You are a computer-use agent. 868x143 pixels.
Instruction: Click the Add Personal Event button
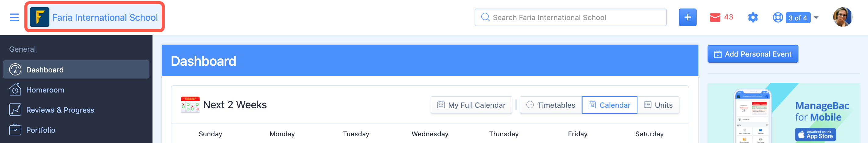point(752,54)
